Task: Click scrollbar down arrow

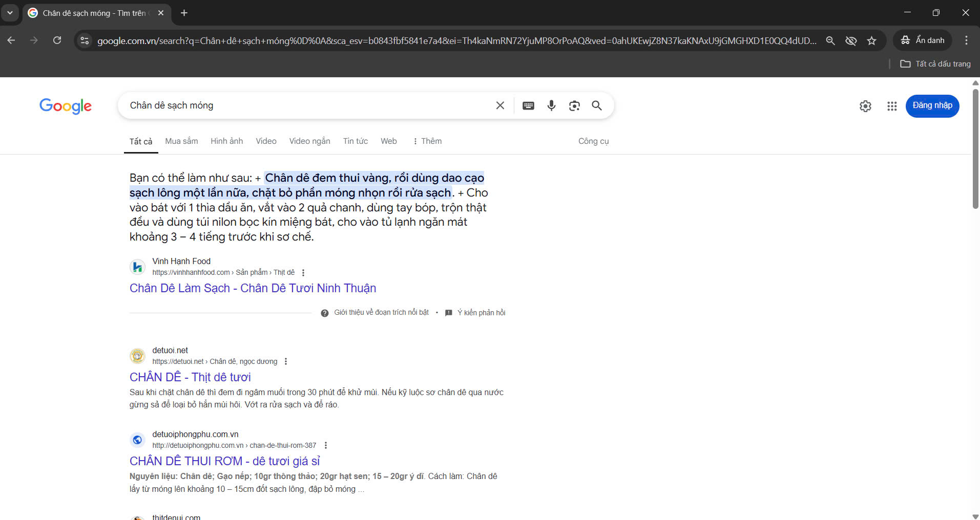Action: pyautogui.click(x=975, y=516)
